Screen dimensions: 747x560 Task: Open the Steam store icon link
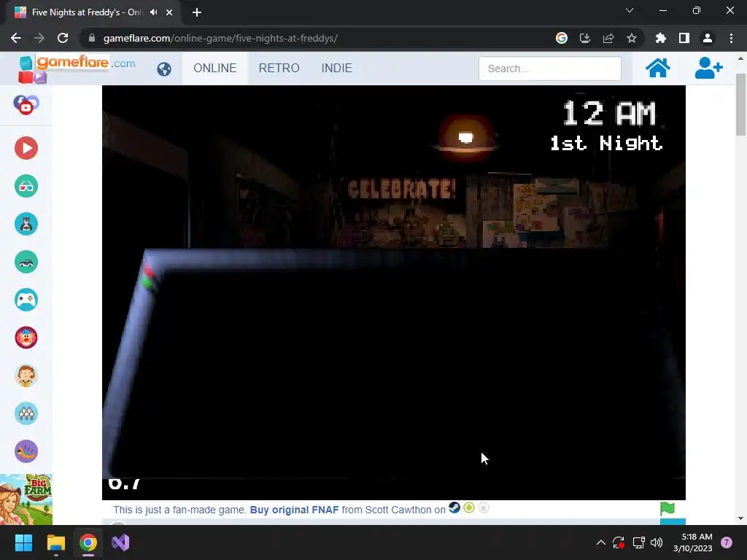(x=454, y=507)
